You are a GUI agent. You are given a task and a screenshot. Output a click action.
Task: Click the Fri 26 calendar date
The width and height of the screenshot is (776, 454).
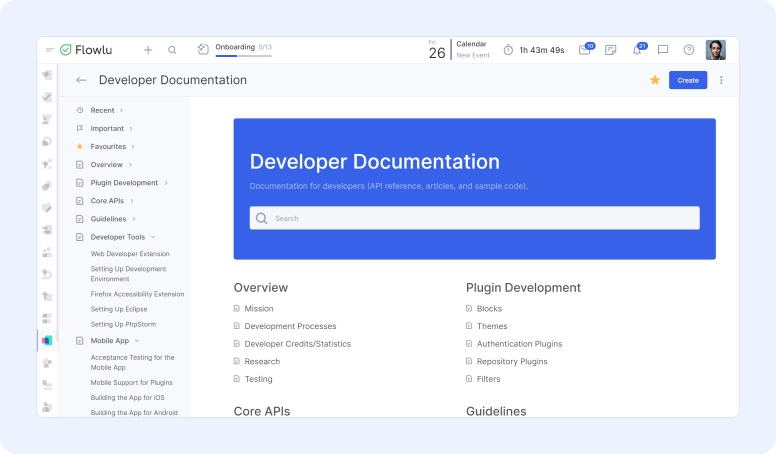[x=437, y=50]
